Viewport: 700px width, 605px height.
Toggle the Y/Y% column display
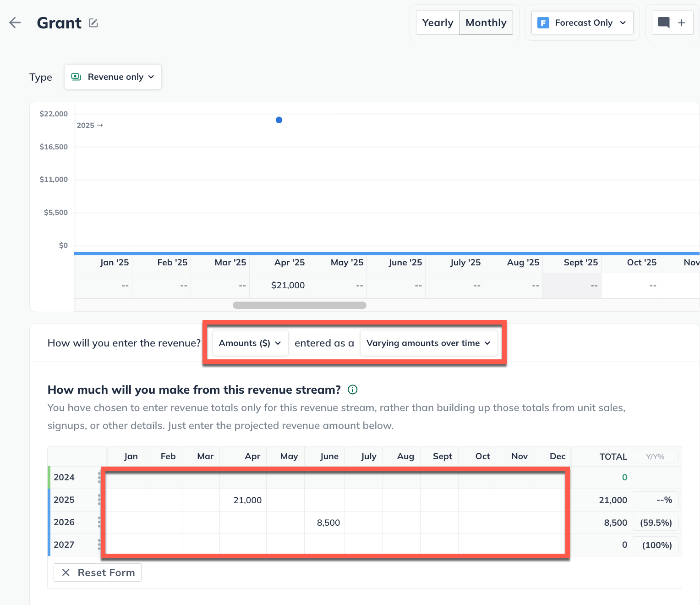(655, 456)
